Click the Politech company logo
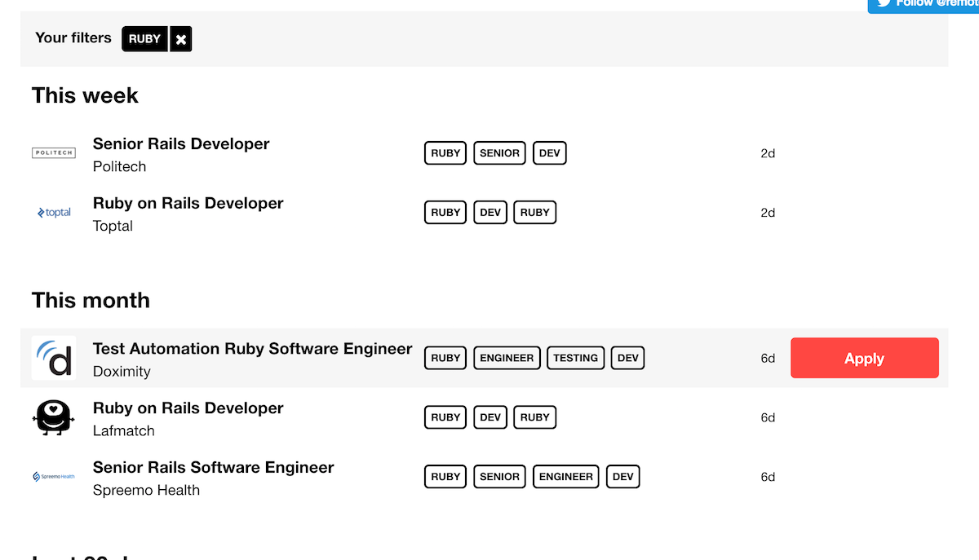 click(x=54, y=152)
